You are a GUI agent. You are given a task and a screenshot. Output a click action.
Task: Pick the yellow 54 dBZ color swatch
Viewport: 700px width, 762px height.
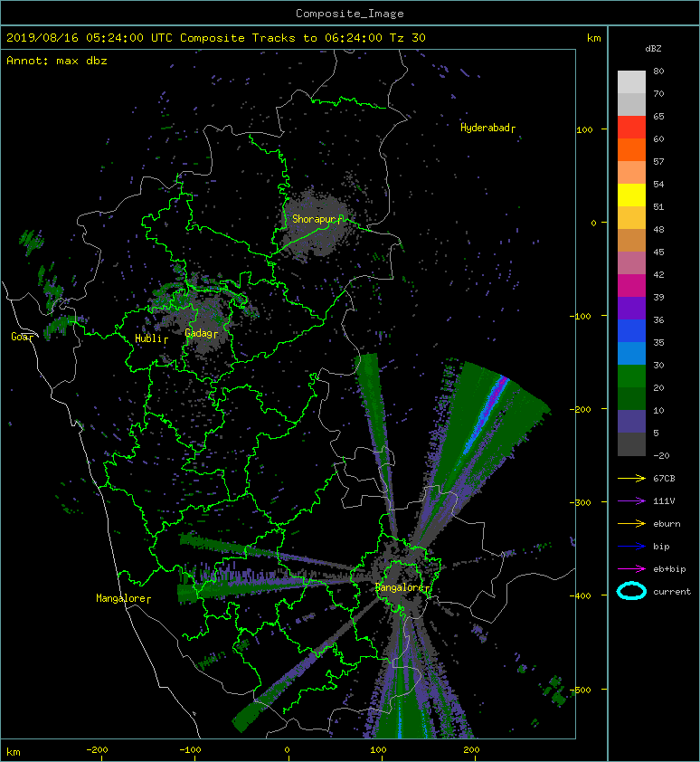click(x=631, y=195)
